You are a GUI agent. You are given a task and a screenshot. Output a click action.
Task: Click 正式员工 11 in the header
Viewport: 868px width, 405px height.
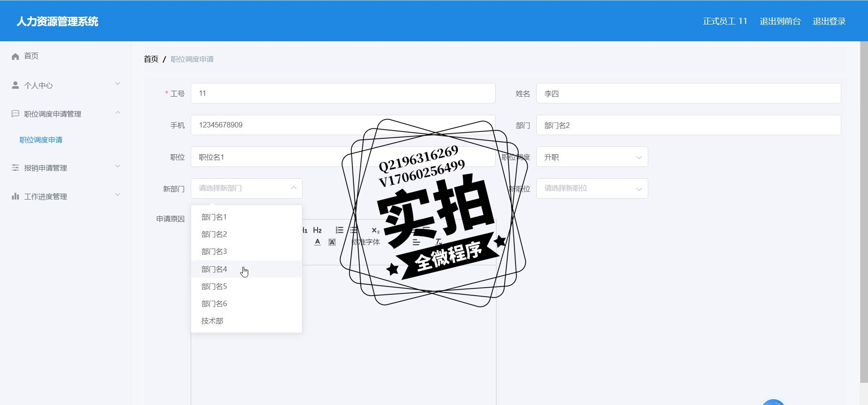pos(725,21)
